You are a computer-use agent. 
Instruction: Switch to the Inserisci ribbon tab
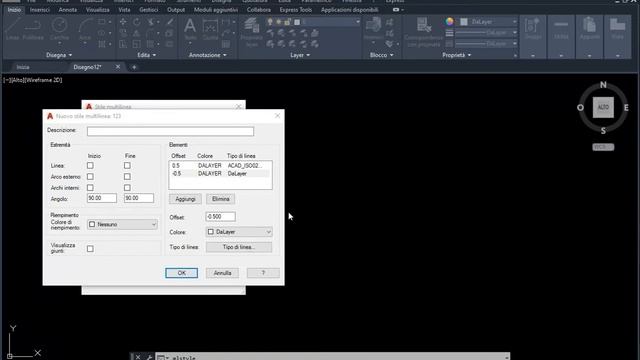pyautogui.click(x=40, y=10)
